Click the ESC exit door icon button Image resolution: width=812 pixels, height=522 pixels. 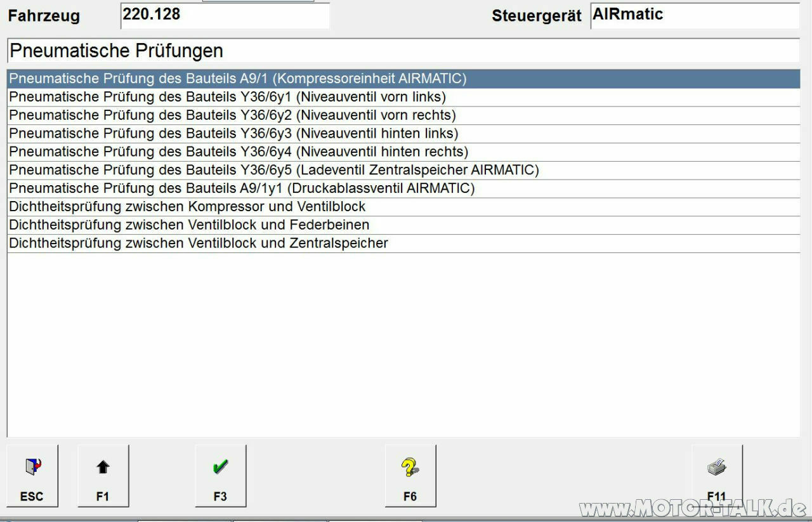click(32, 476)
